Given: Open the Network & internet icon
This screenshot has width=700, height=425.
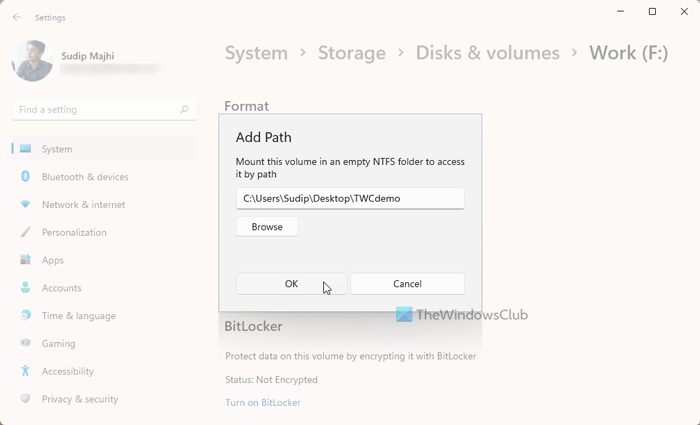Looking at the screenshot, I should 26,205.
